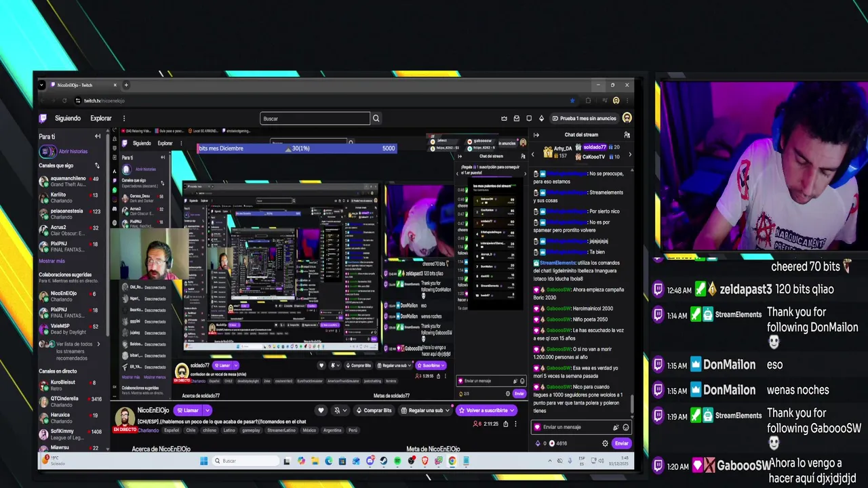The image size is (868, 488).
Task: Open the Bits gem icon in header
Action: point(541,118)
